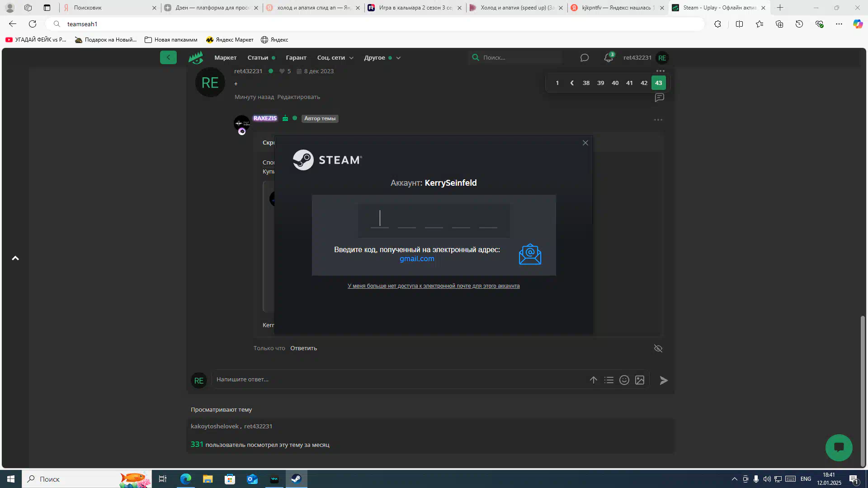868x488 pixels.
Task: Open ret432231 account menu in header
Action: pyautogui.click(x=646, y=58)
